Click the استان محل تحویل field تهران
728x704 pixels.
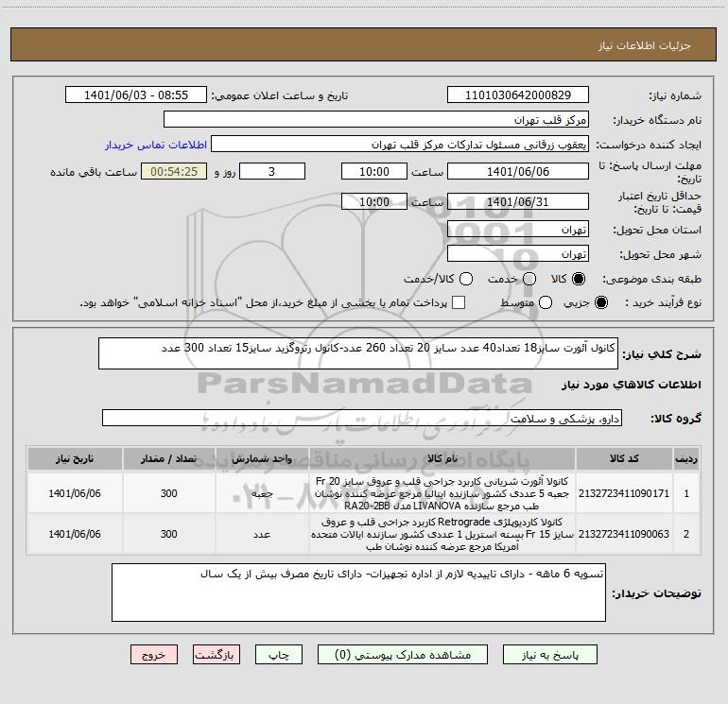click(518, 229)
